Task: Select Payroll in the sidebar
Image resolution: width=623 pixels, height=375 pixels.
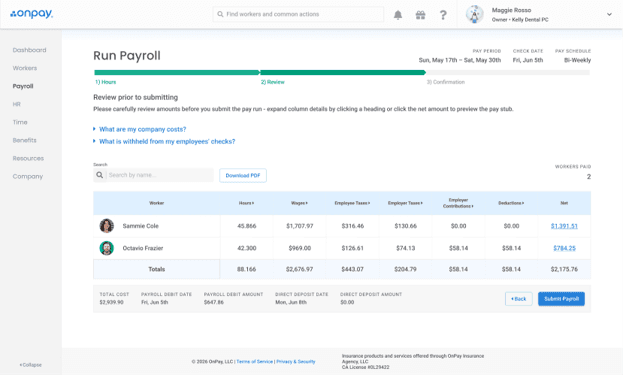Action: (23, 86)
